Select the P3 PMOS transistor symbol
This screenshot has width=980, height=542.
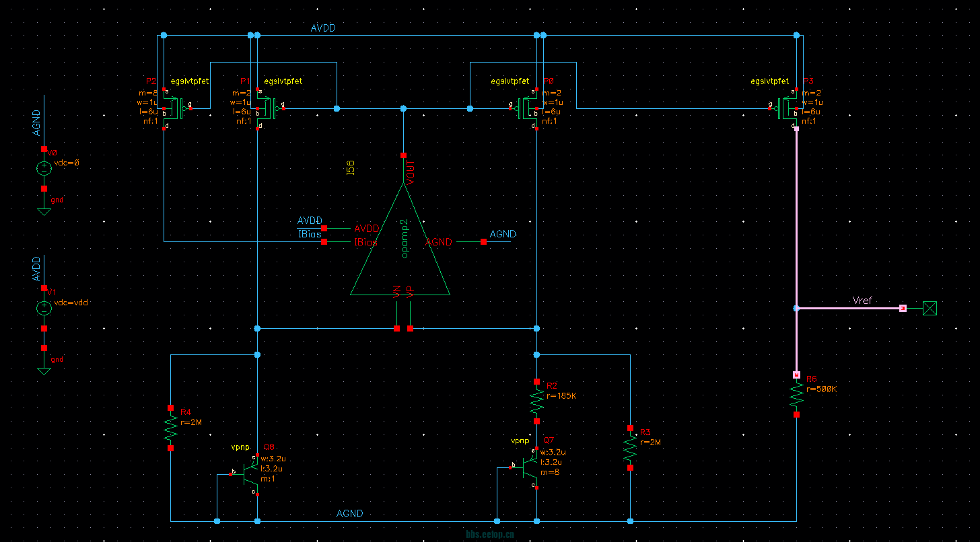coord(785,108)
